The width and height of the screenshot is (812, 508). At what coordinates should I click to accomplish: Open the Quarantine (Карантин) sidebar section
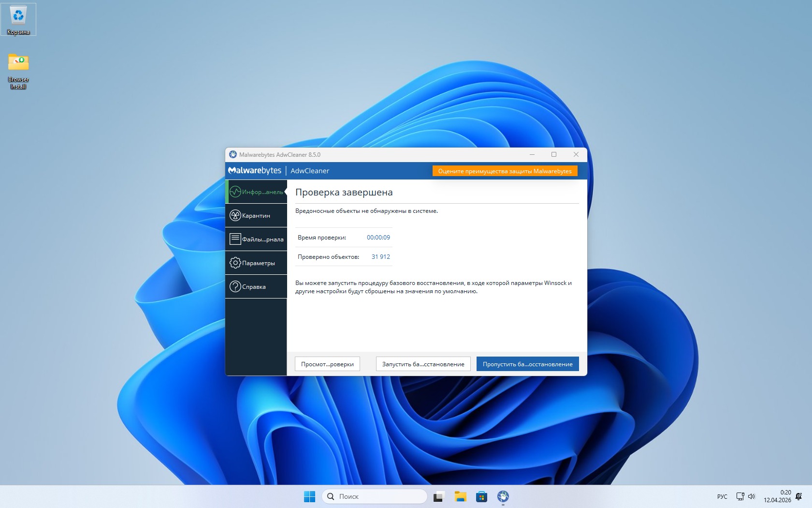click(256, 216)
